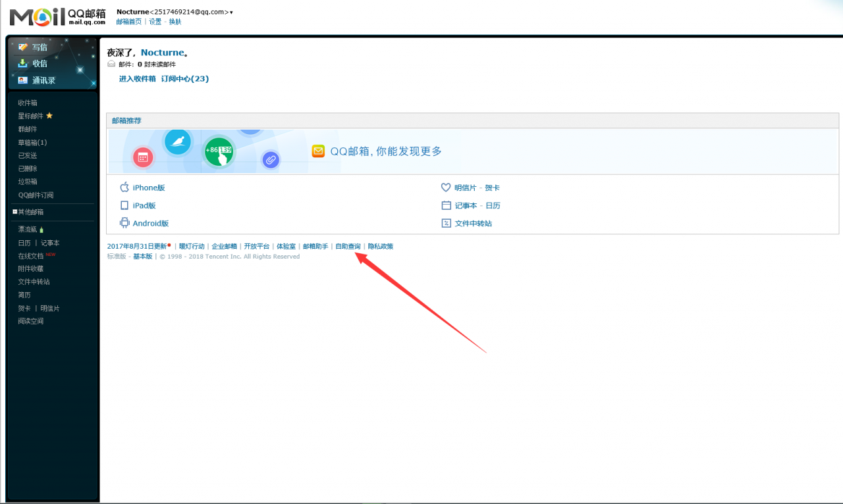Go to 邮箱首页 in header
Image resolution: width=843 pixels, height=504 pixels.
pos(129,22)
